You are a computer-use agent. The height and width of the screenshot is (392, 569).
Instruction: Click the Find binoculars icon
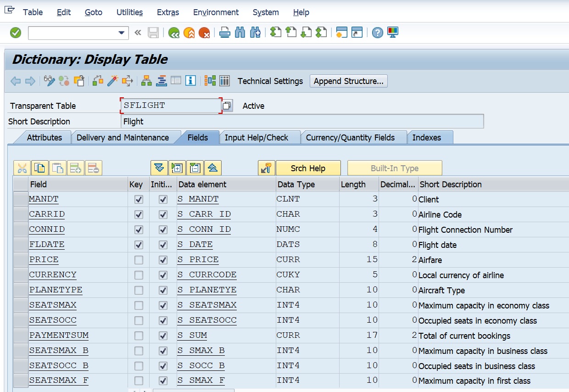pos(240,33)
